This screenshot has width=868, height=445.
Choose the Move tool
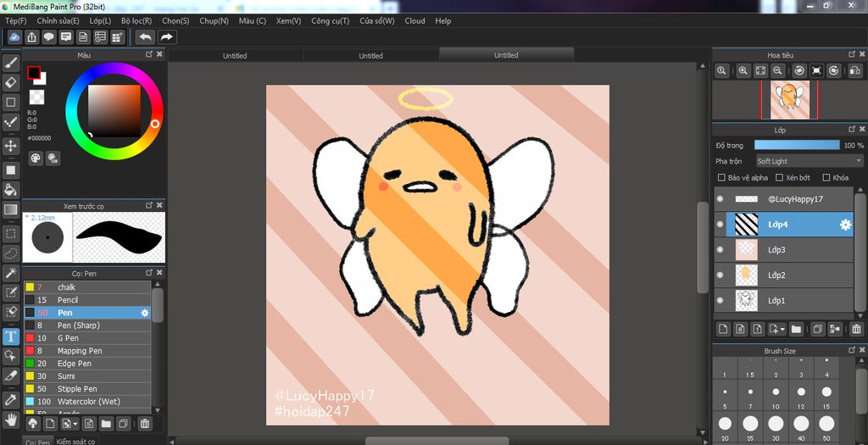(x=10, y=146)
